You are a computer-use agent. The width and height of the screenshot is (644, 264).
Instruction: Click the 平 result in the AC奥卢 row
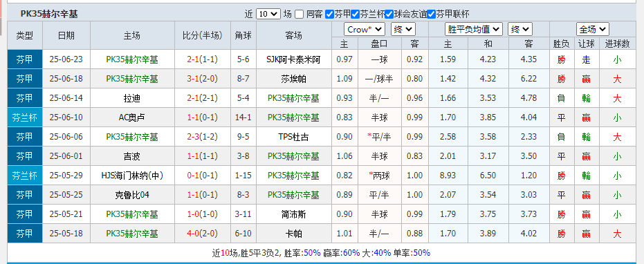562,117
